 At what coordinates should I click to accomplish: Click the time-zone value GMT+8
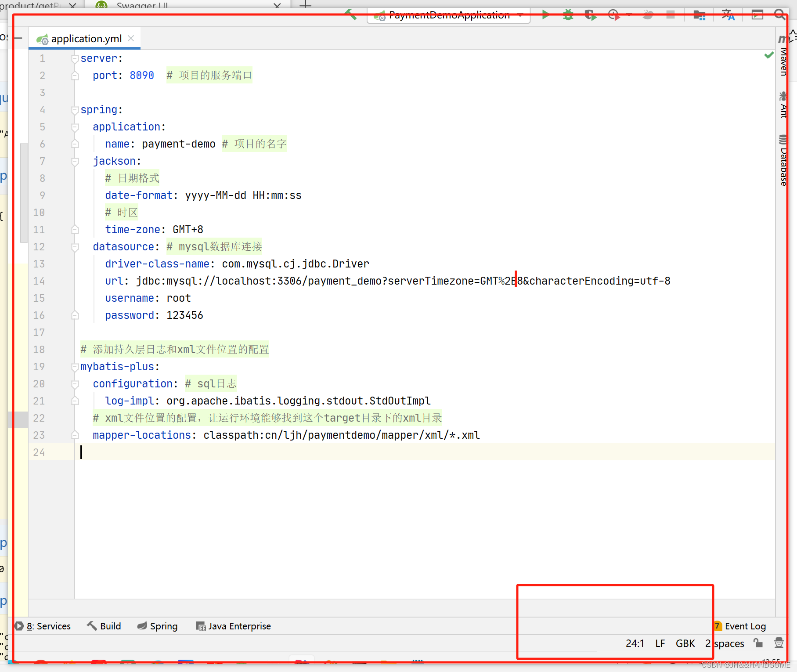pos(188,230)
